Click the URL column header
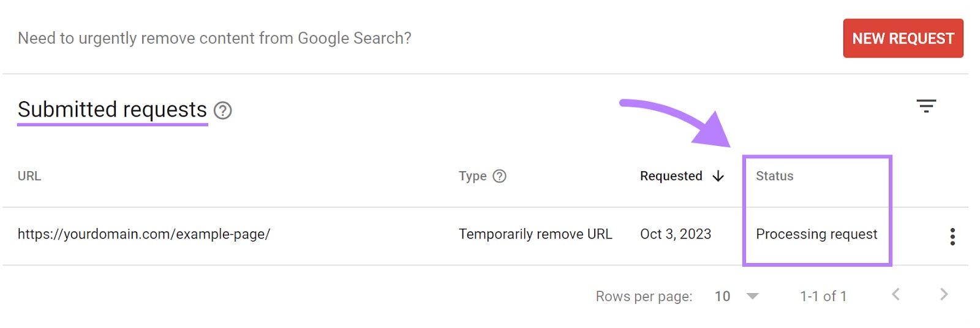The image size is (980, 328). coord(29,176)
